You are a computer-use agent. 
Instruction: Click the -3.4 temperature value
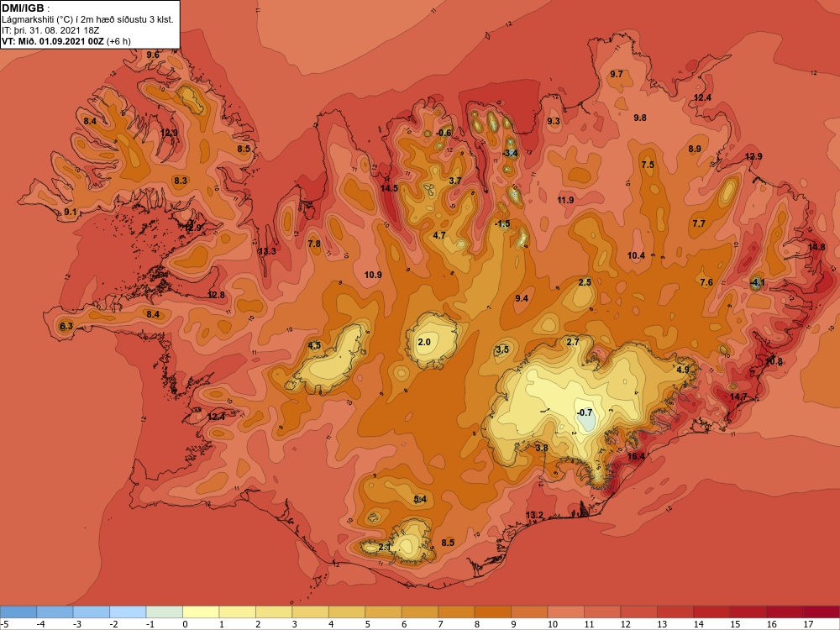coord(510,153)
